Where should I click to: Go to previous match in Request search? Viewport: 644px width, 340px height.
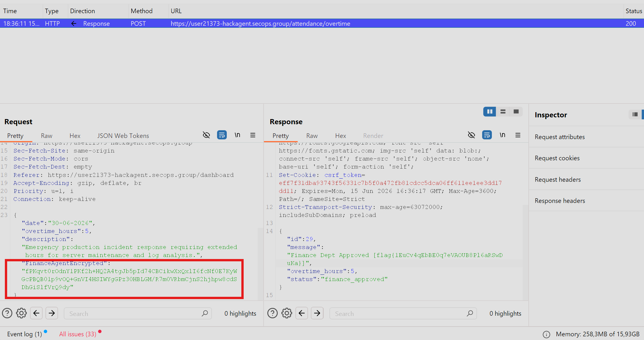pos(36,313)
